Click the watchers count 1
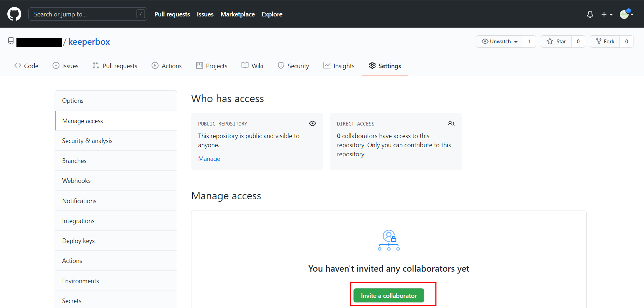The width and height of the screenshot is (644, 308). pos(530,41)
